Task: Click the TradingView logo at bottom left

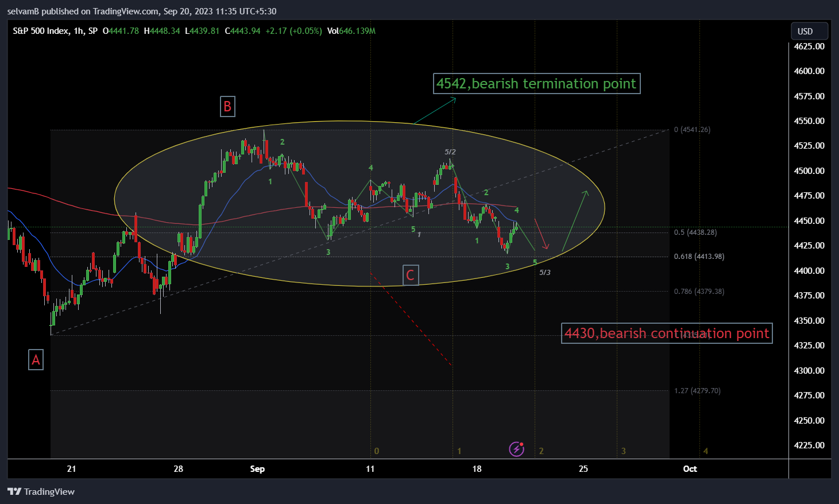Action: click(x=41, y=491)
